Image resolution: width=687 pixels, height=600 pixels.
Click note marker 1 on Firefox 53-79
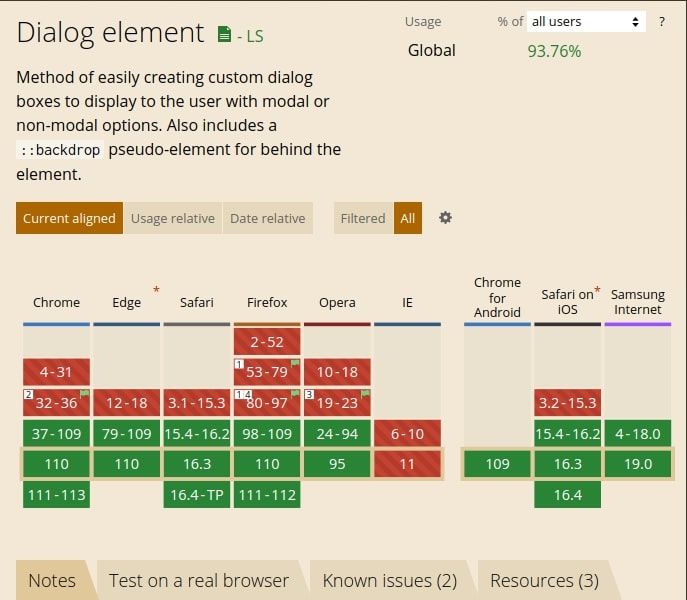pos(239,364)
